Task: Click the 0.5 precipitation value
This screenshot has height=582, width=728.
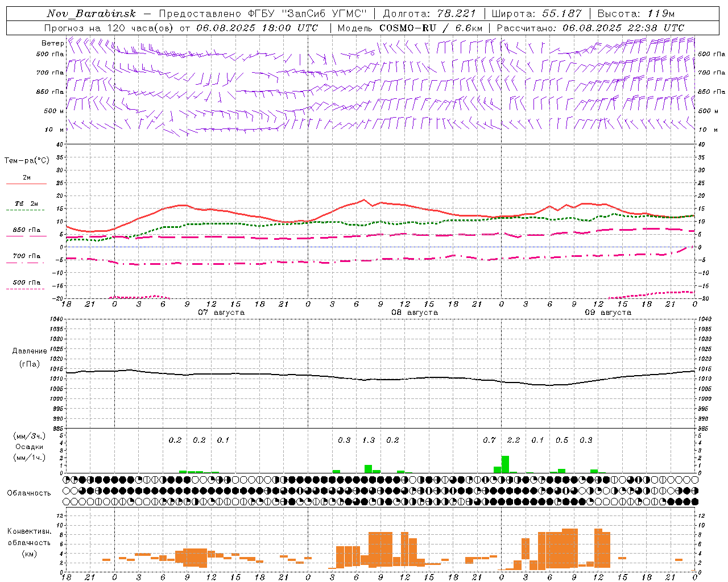Action: (x=562, y=440)
